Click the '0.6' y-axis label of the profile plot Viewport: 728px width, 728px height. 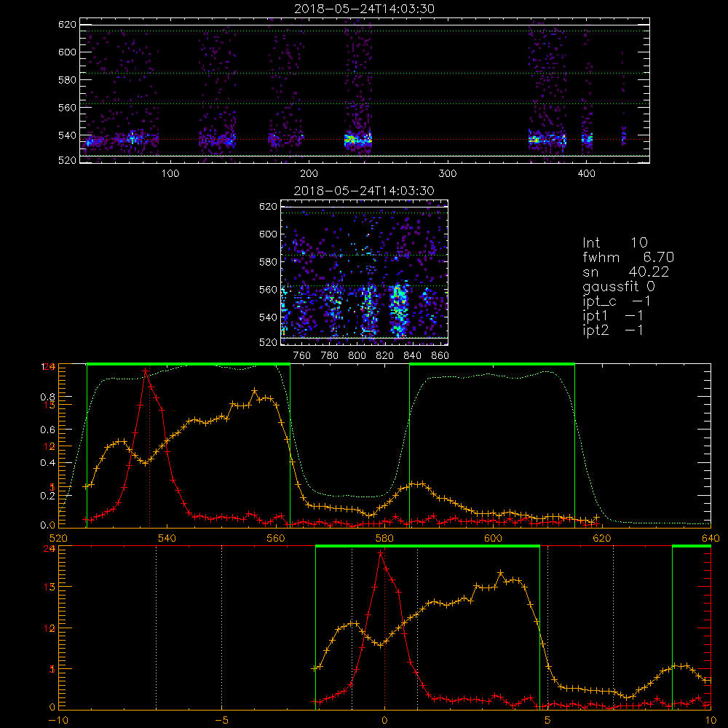[x=48, y=430]
